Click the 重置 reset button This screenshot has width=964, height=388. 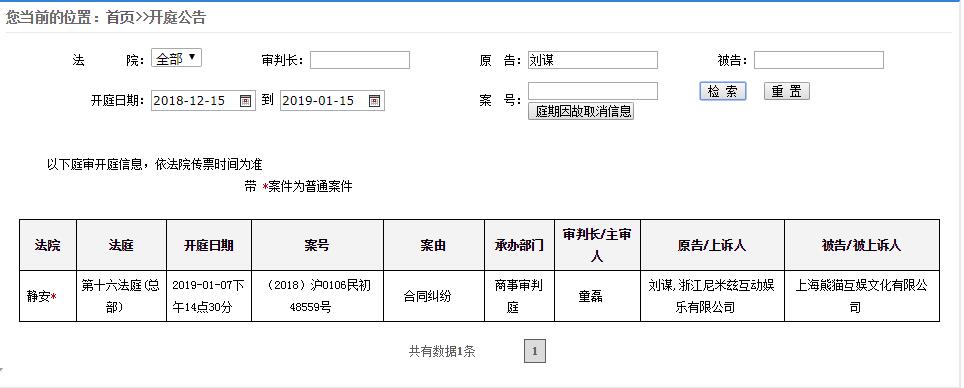coord(787,92)
